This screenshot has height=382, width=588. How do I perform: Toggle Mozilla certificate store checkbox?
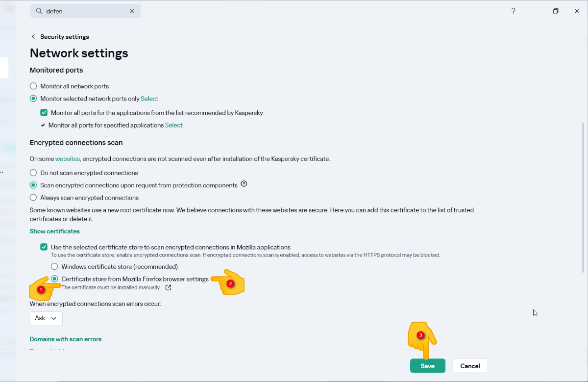click(44, 247)
